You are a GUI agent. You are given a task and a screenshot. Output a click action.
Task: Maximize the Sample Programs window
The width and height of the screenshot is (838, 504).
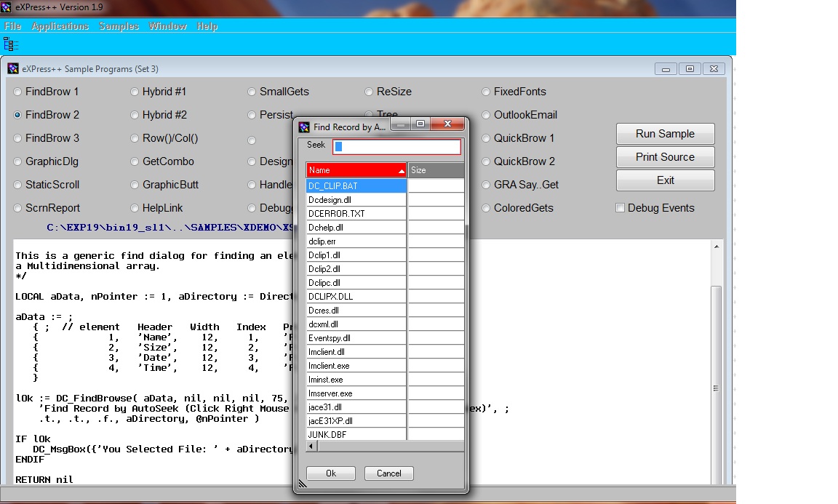point(690,69)
